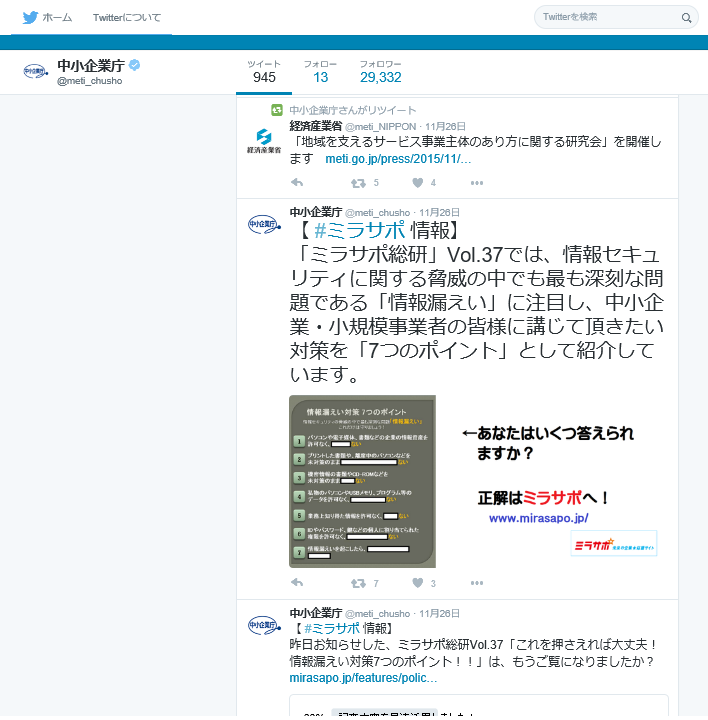Reply to the Vol.37 tweet
Viewport: 708px width, 720px height.
(x=297, y=583)
